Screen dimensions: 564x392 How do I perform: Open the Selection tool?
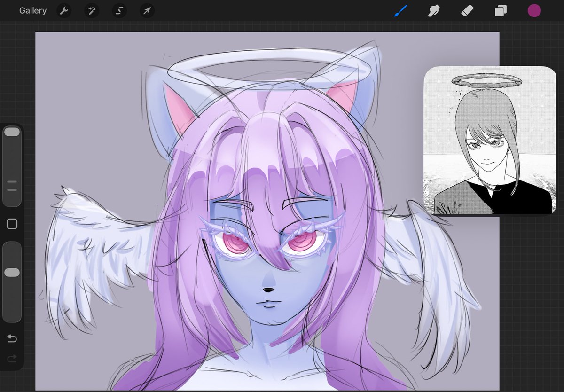[119, 10]
